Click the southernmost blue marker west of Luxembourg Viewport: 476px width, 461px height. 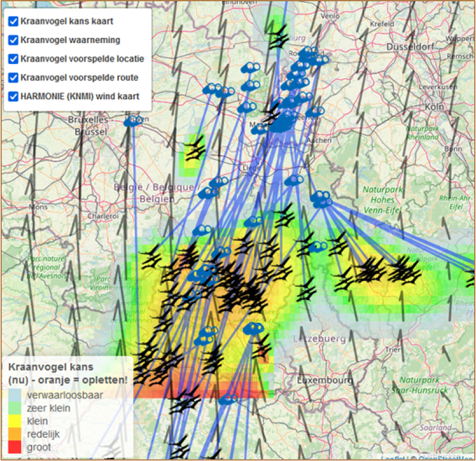tap(228, 400)
